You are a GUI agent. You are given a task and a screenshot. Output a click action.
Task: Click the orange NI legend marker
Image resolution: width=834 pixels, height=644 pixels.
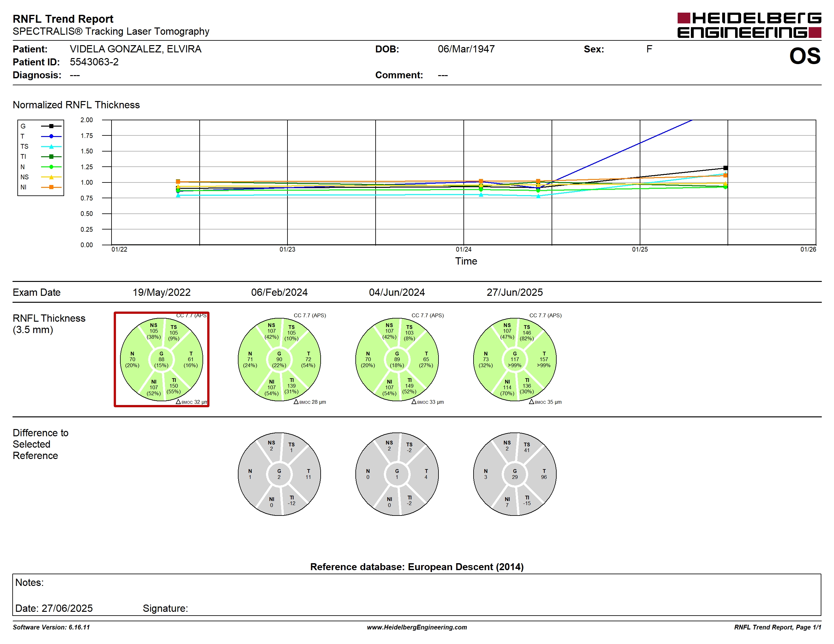[51, 187]
